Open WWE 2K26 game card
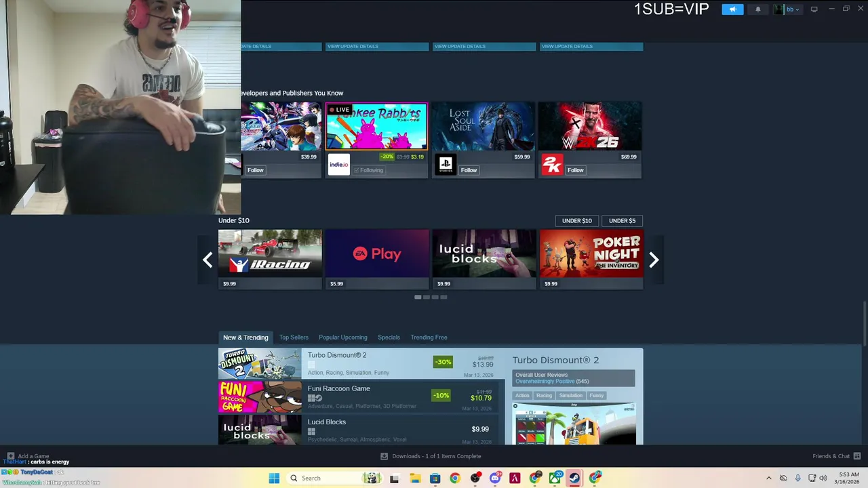 tap(590, 126)
